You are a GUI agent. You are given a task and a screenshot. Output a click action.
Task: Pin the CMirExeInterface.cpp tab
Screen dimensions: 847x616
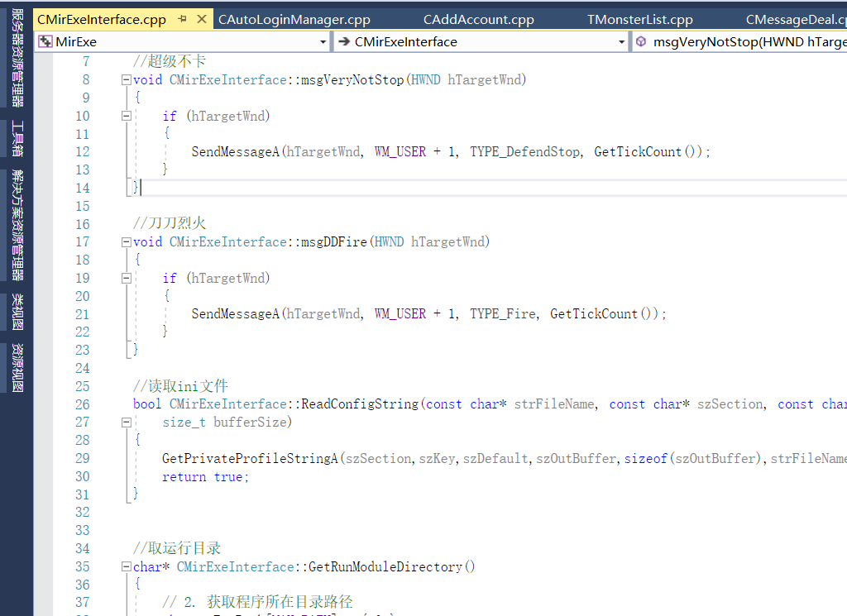182,19
